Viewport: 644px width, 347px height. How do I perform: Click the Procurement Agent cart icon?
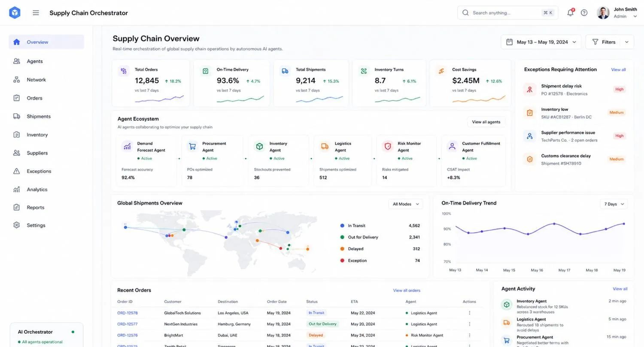(192, 147)
